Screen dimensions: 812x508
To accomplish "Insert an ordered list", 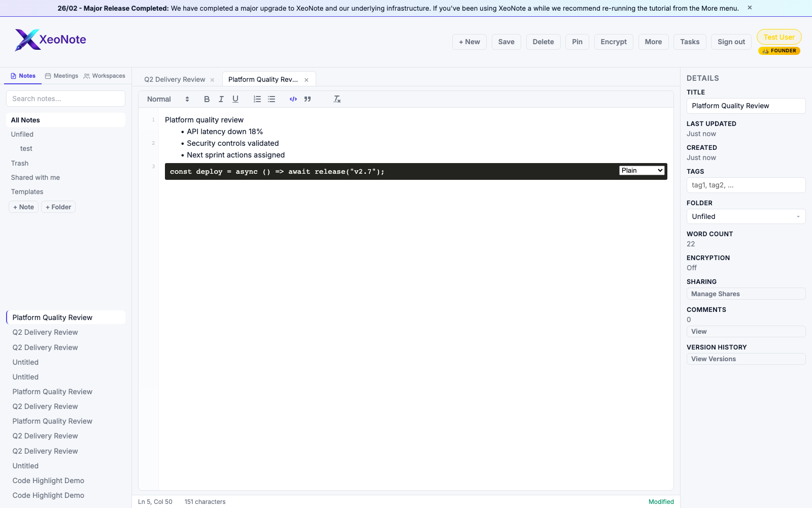I will pos(257,99).
